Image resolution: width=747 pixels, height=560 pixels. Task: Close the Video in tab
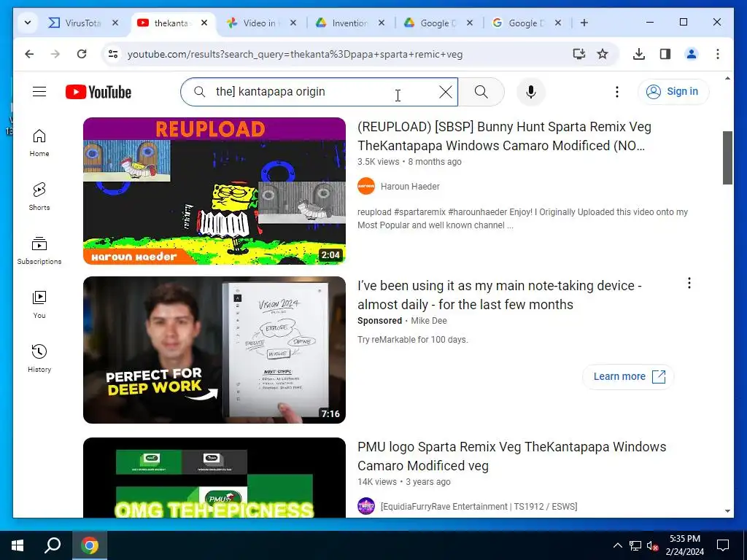(293, 23)
